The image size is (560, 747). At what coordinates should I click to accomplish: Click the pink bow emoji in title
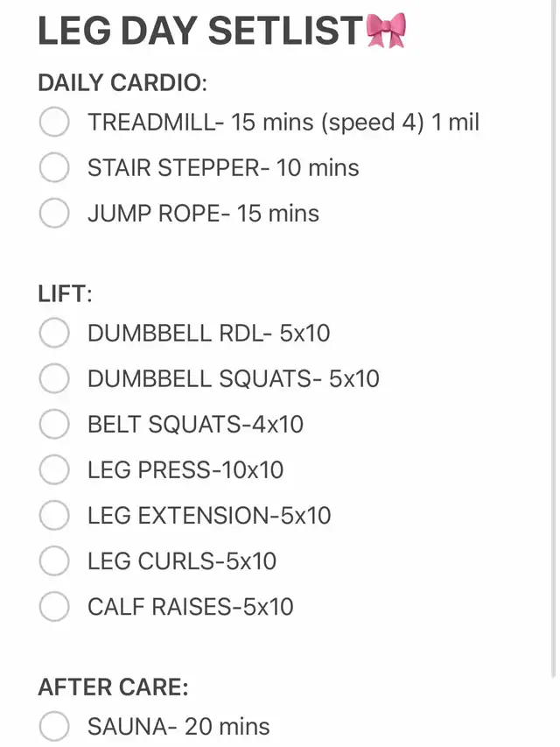pos(386,31)
